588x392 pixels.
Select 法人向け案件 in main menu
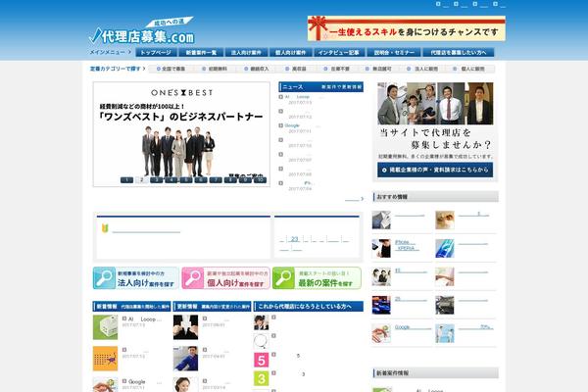[x=246, y=53]
